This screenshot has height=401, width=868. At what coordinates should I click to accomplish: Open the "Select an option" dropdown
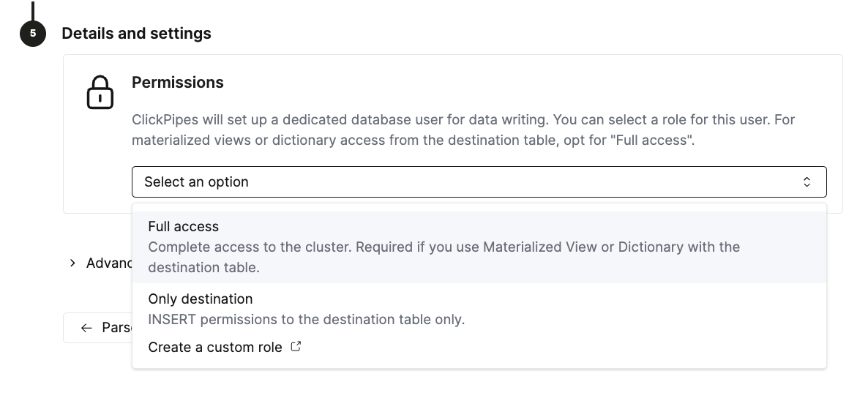[479, 182]
